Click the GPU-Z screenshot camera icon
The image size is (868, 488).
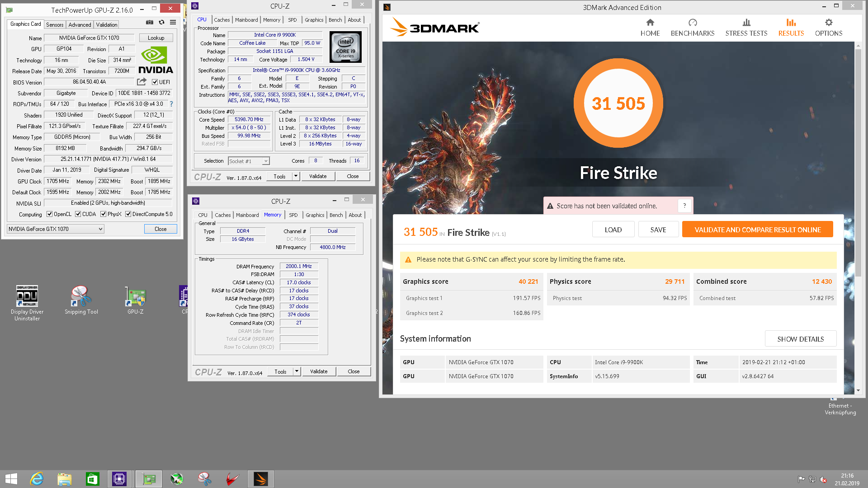coord(150,22)
